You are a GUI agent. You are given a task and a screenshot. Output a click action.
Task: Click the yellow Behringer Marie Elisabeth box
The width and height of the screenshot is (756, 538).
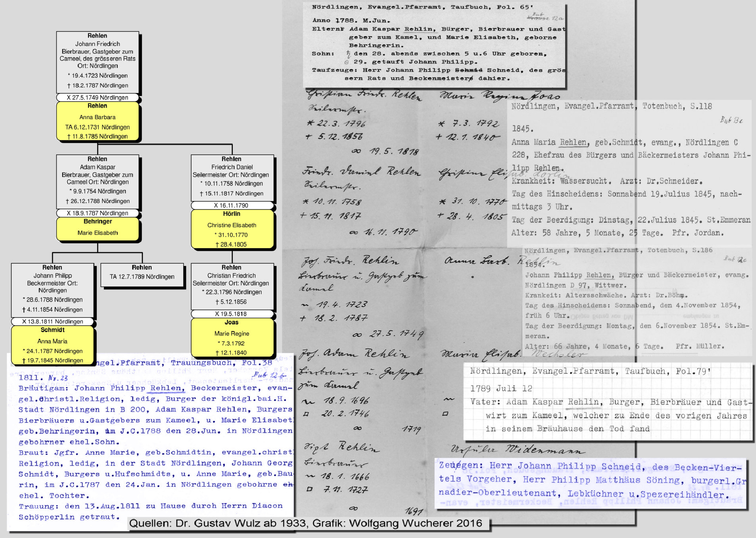click(x=98, y=229)
